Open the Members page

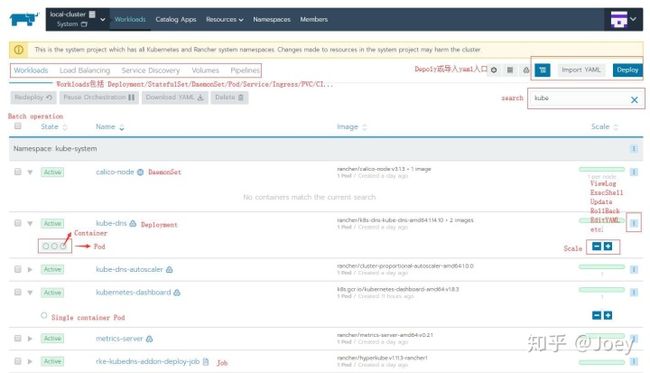tap(314, 19)
